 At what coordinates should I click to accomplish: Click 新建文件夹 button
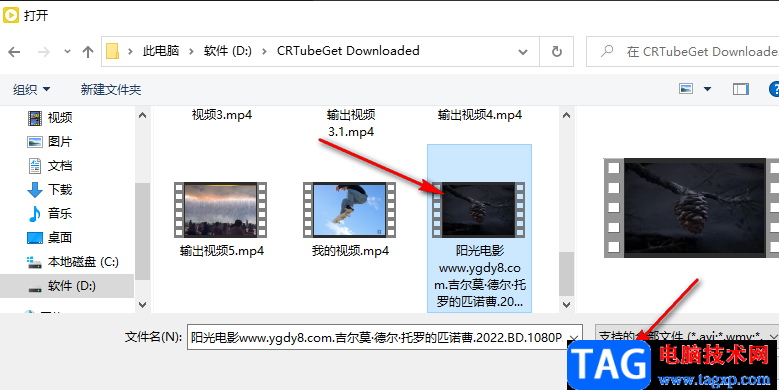coord(111,89)
